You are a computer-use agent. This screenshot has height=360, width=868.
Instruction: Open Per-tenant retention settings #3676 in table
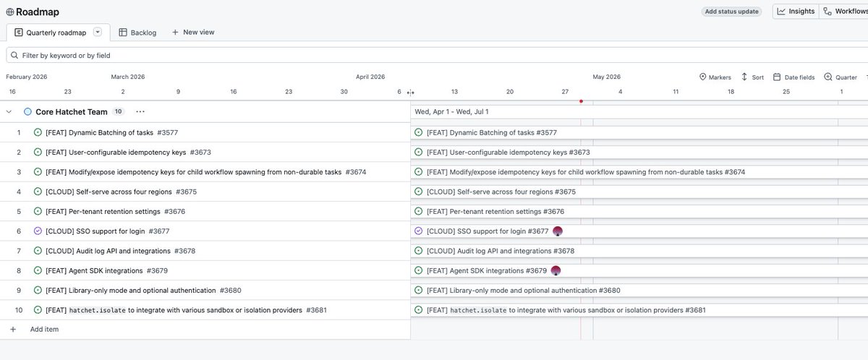coord(115,211)
